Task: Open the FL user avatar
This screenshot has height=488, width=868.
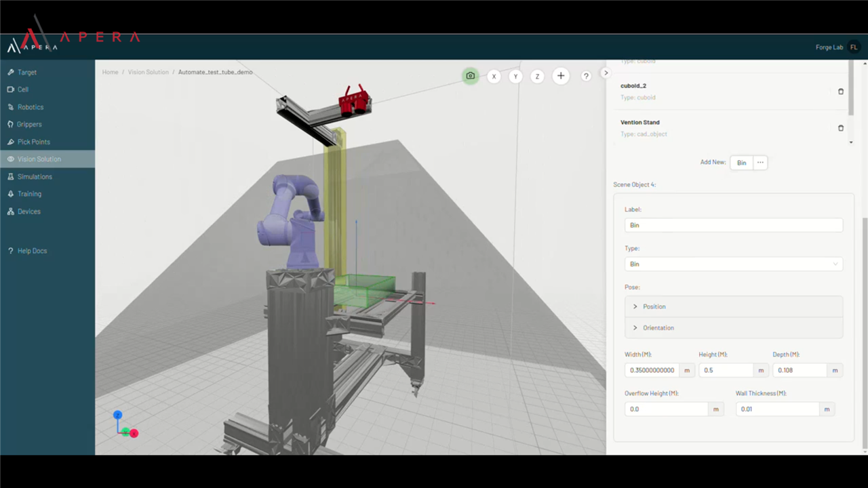Action: tap(854, 47)
